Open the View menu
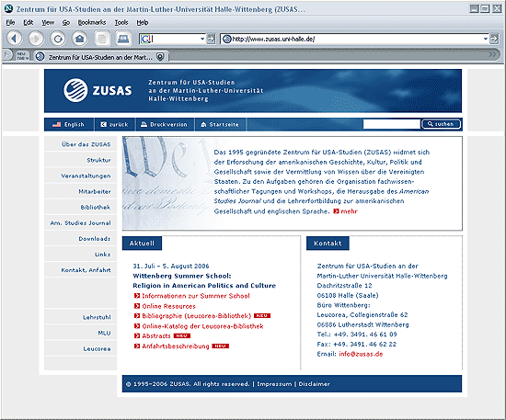The width and height of the screenshot is (506, 420). pos(48,22)
